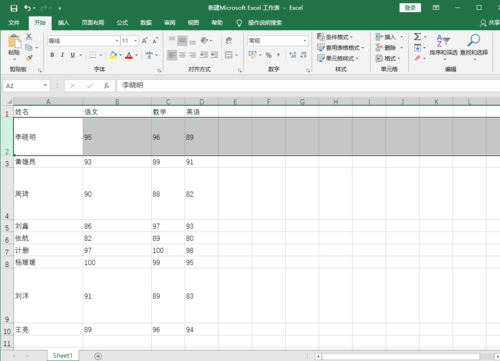
Task: Open 查找和选择 find and select menu
Action: point(474,47)
